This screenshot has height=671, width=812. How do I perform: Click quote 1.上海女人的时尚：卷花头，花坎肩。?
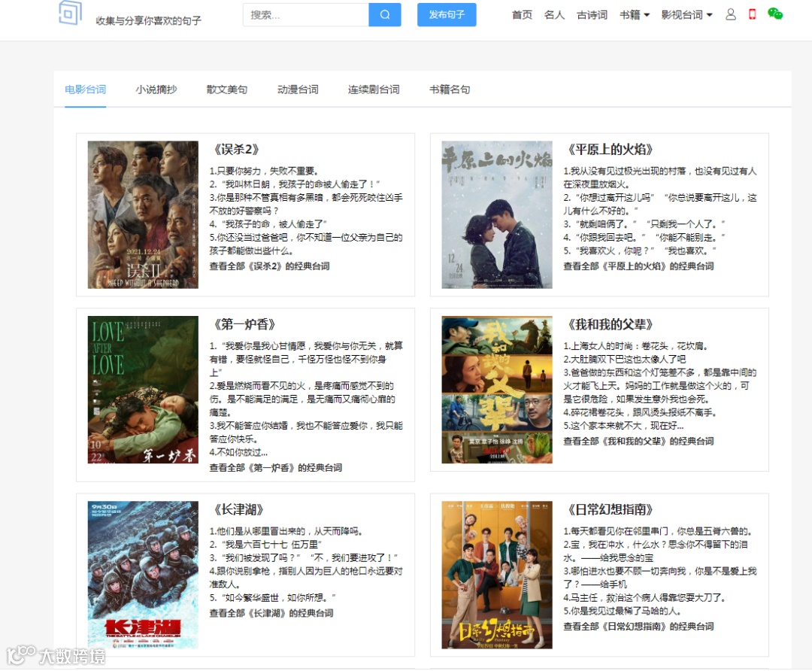(635, 346)
